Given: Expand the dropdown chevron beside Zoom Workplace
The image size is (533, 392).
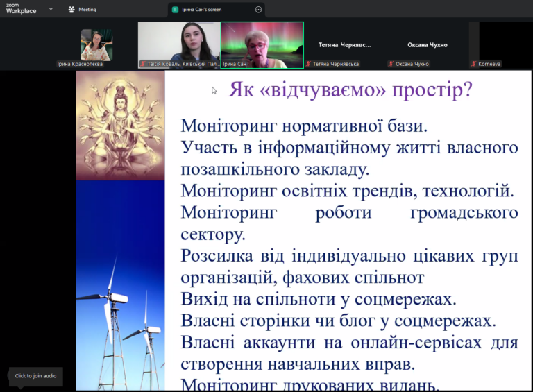Looking at the screenshot, I should tap(51, 9).
